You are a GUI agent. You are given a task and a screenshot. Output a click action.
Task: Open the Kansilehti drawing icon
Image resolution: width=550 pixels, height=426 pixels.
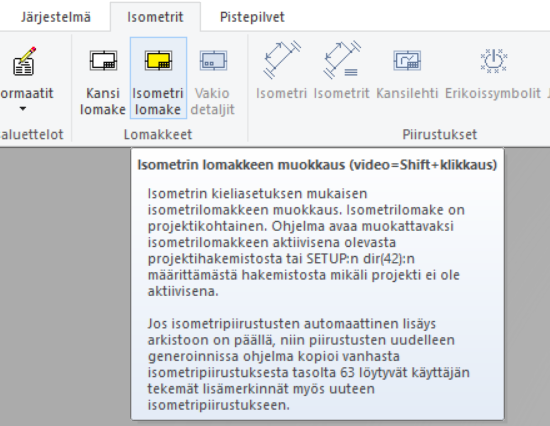point(407,61)
